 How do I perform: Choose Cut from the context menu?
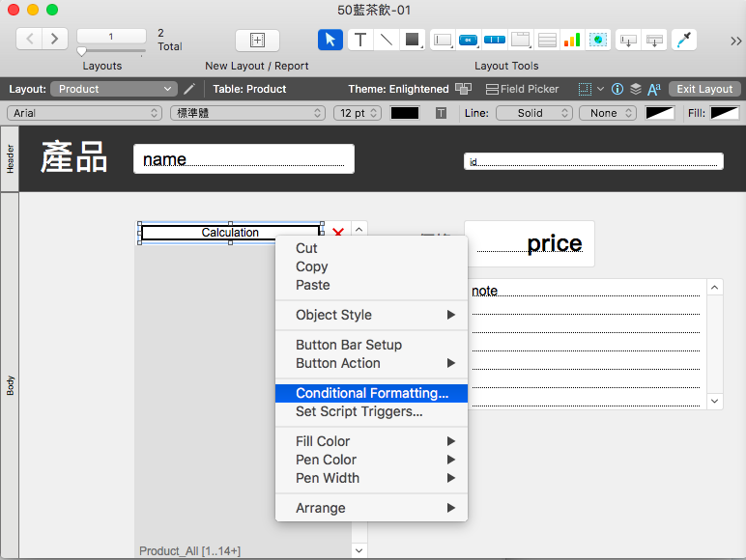pos(371,248)
